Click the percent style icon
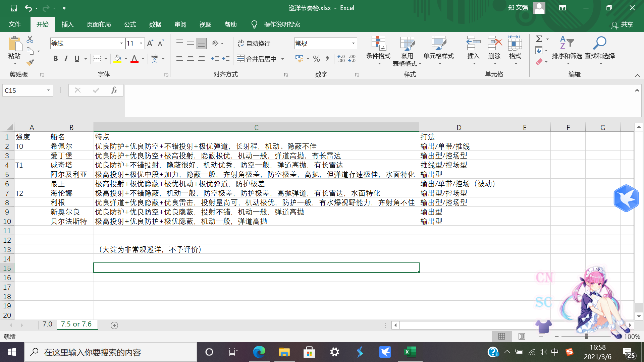Screen dimensions: 644x362 click(x=316, y=59)
